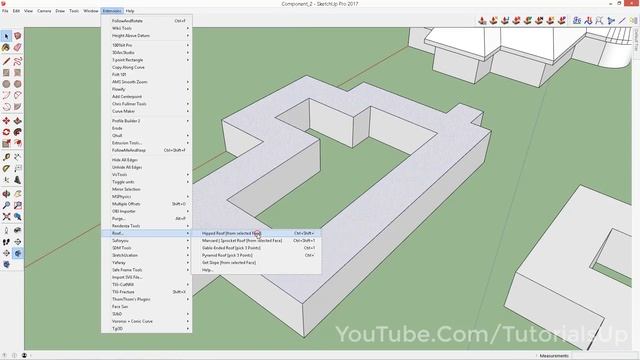This screenshot has width=640, height=360.
Task: Open the AMS Smooth Zoom submenu
Action: pyautogui.click(x=147, y=82)
